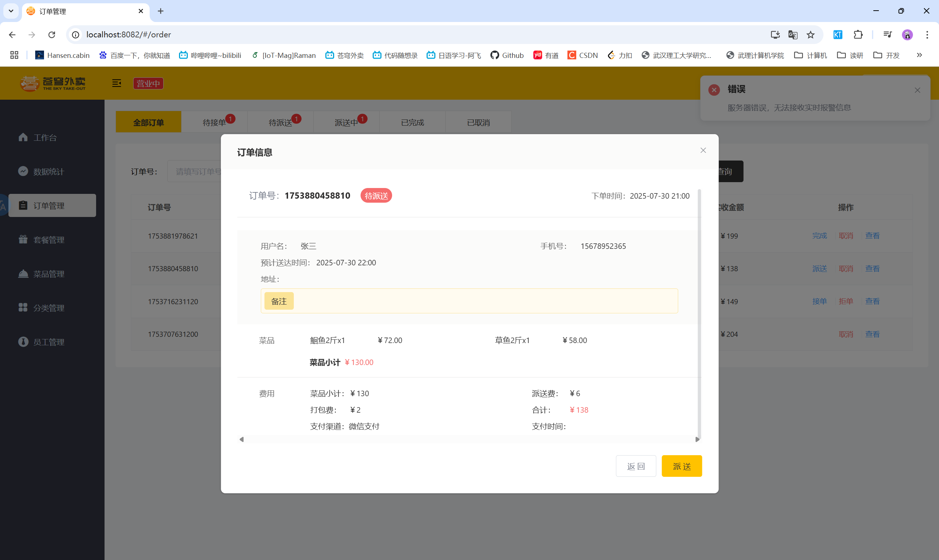Click the 营业中 business status tag
The image size is (939, 560).
pos(148,84)
